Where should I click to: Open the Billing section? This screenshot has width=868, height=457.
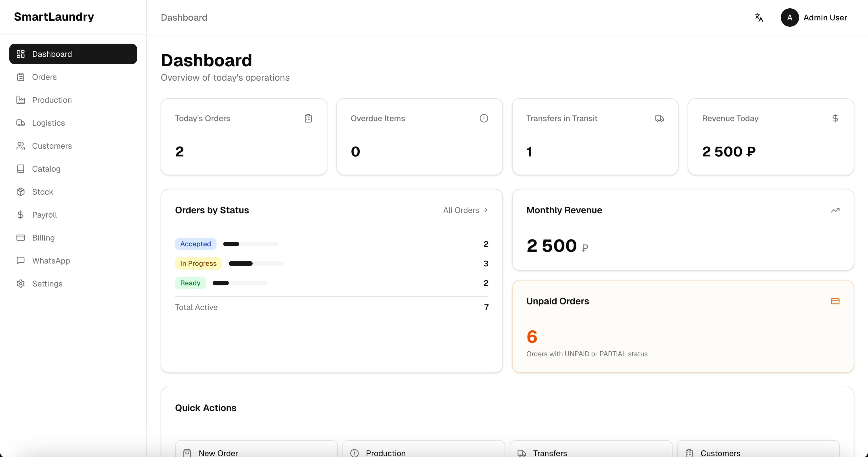pos(43,238)
